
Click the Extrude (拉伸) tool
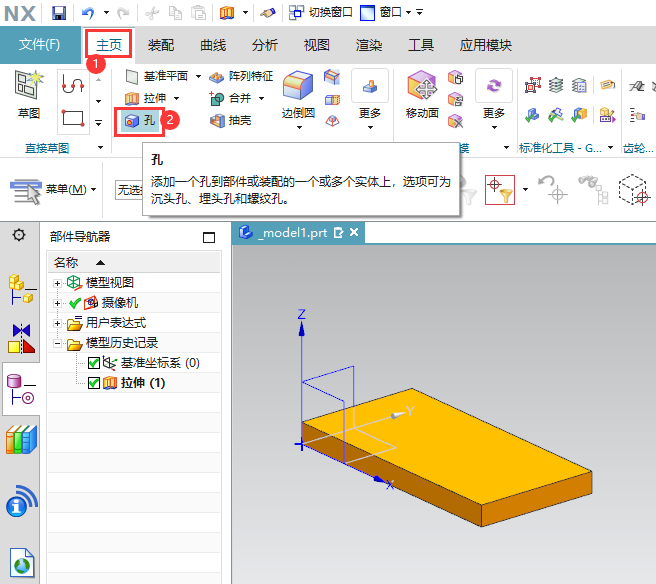coord(146,98)
